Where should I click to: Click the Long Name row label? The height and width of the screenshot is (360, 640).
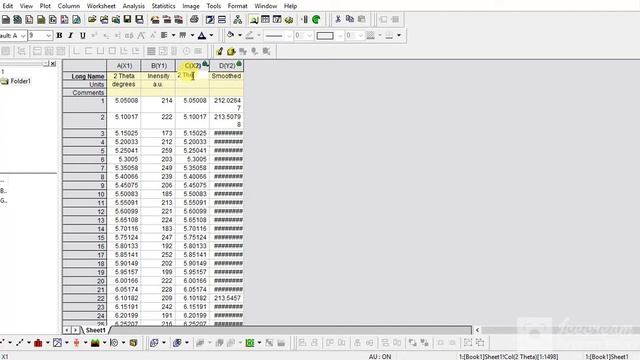pos(84,76)
